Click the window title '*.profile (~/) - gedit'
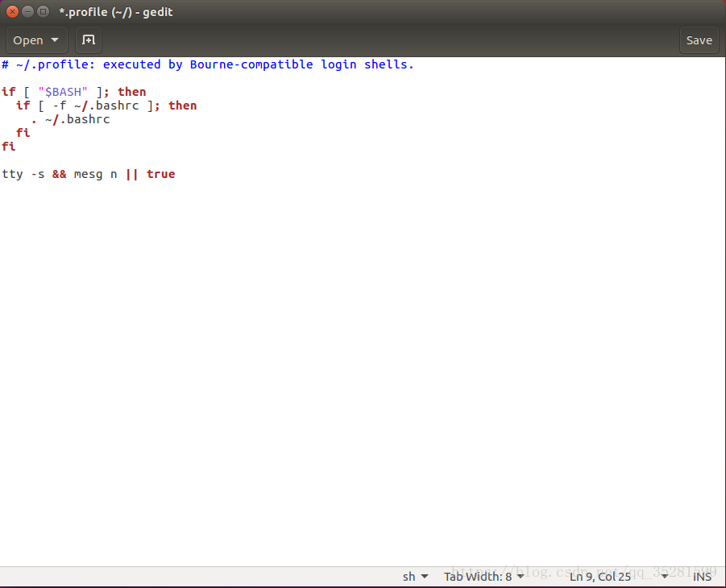The height and width of the screenshot is (588, 726). 116,12
